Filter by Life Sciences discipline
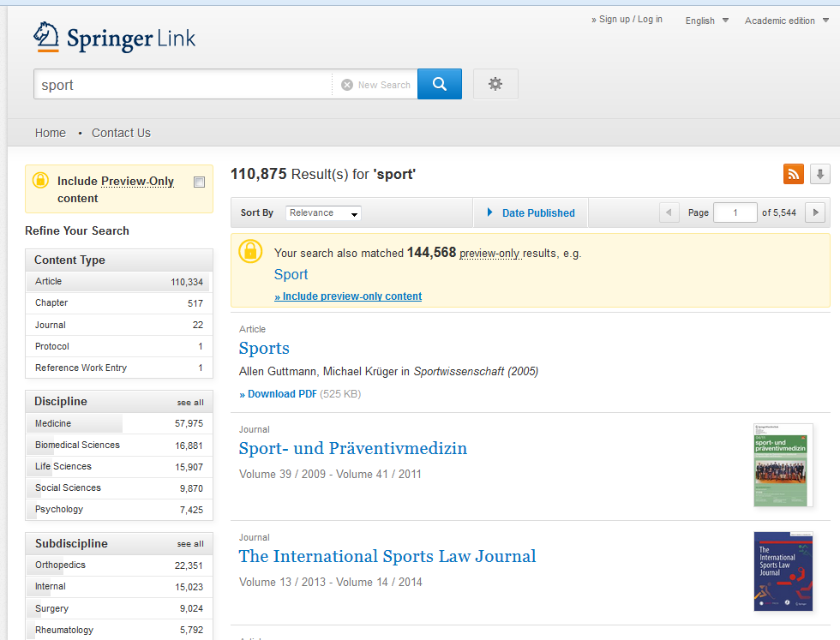The width and height of the screenshot is (840, 640). tap(119, 466)
